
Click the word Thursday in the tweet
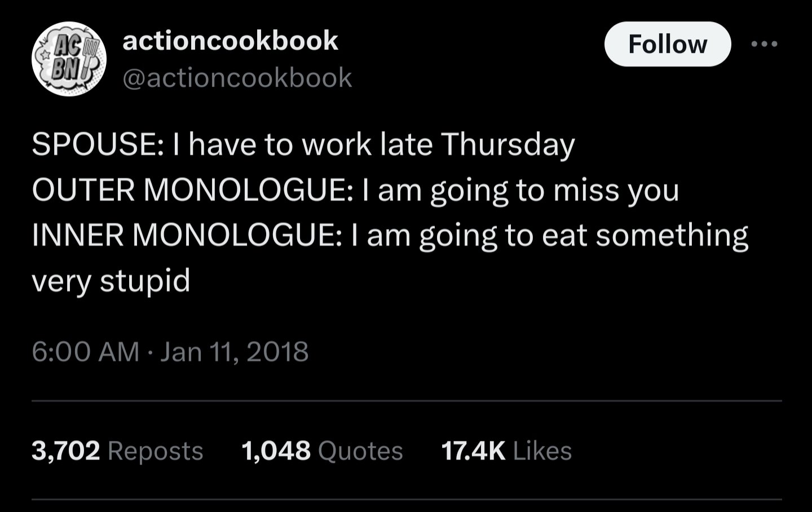(507, 144)
